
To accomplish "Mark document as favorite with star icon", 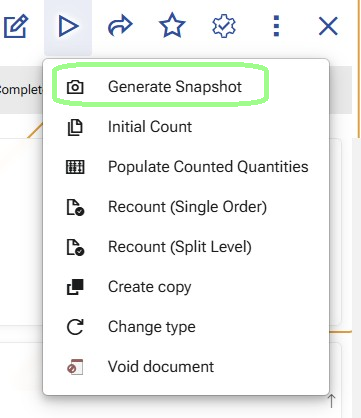I will (x=172, y=25).
